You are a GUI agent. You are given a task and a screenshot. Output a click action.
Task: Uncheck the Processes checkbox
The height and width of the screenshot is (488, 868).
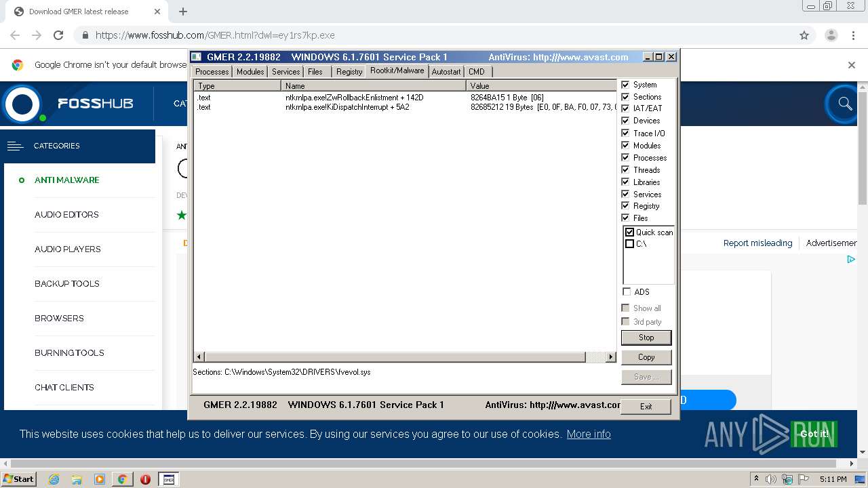625,158
